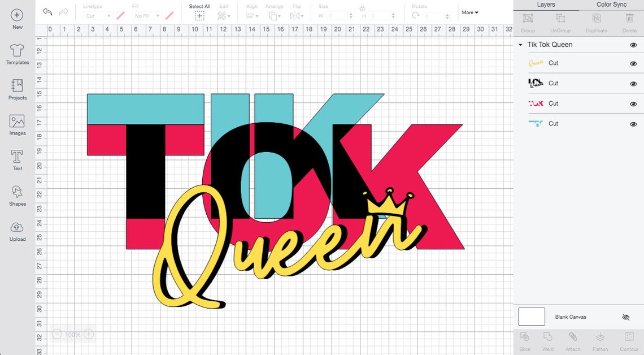Collapse the Tik Tok Queen group
This screenshot has height=355, width=644.
(520, 45)
